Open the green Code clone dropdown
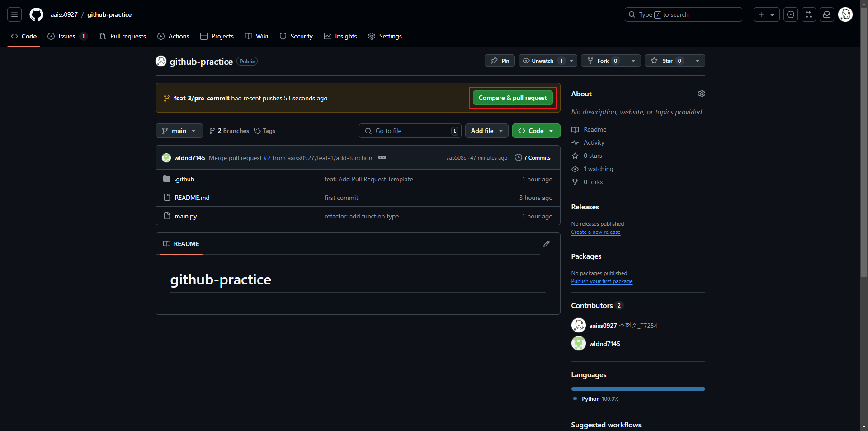The height and width of the screenshot is (431, 868). pos(536,131)
